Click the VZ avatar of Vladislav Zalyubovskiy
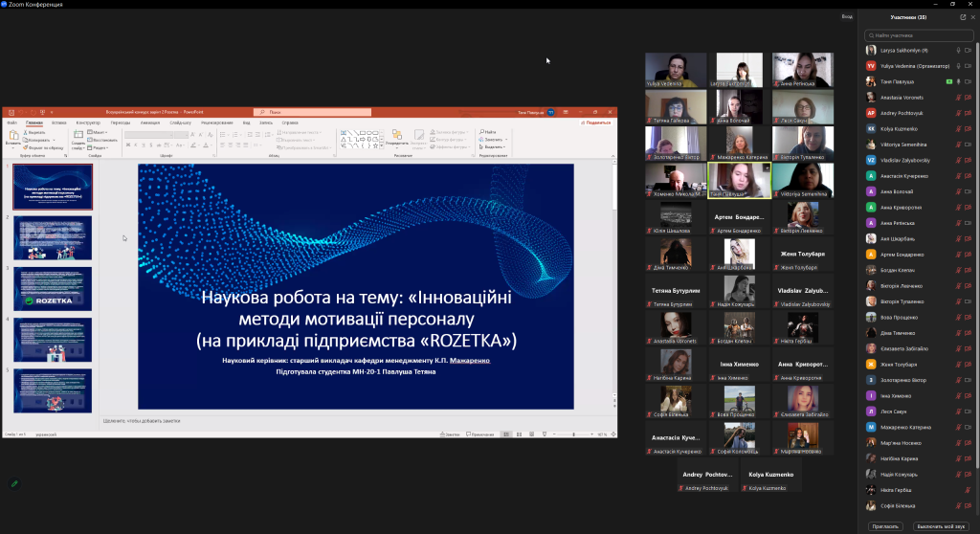 [871, 160]
